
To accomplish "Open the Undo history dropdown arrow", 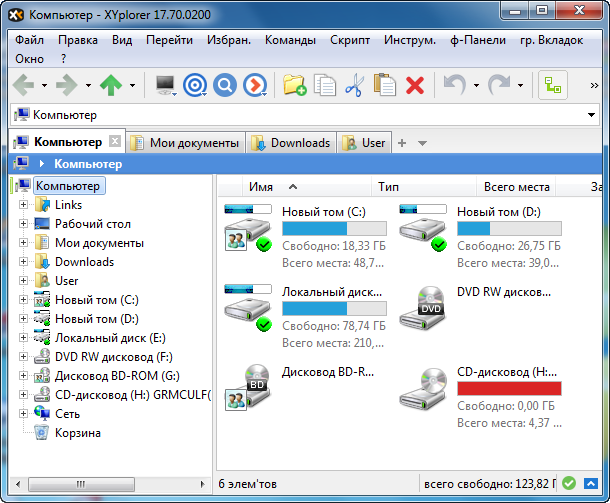I will 476,85.
